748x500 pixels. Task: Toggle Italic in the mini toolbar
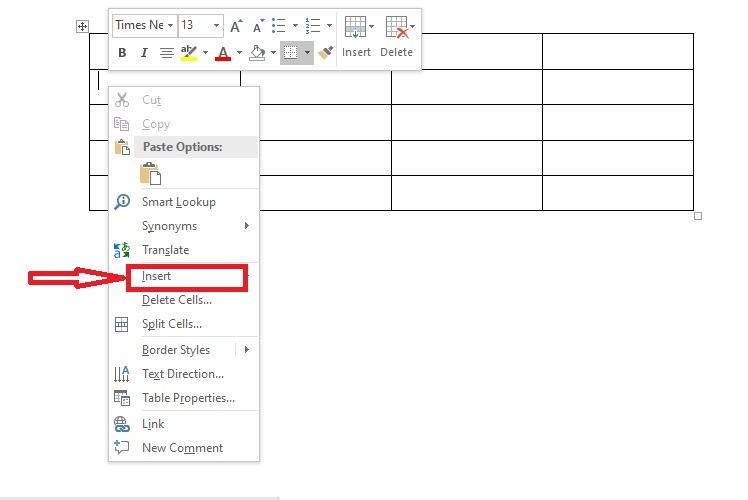point(144,52)
